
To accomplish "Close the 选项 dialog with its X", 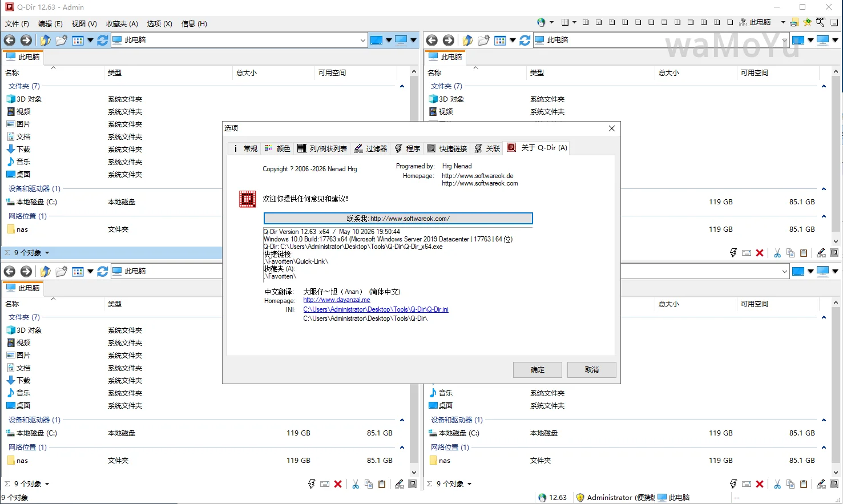I will click(x=612, y=128).
